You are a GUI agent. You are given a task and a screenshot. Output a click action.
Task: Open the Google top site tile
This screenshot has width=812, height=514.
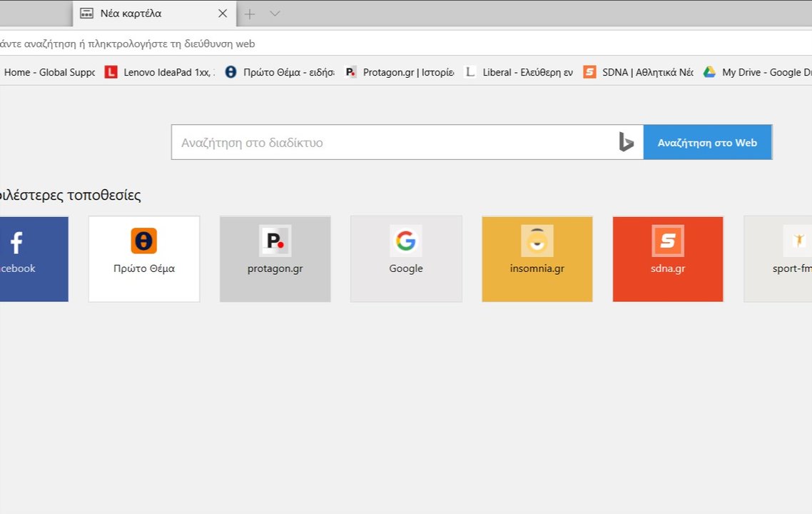click(x=406, y=259)
